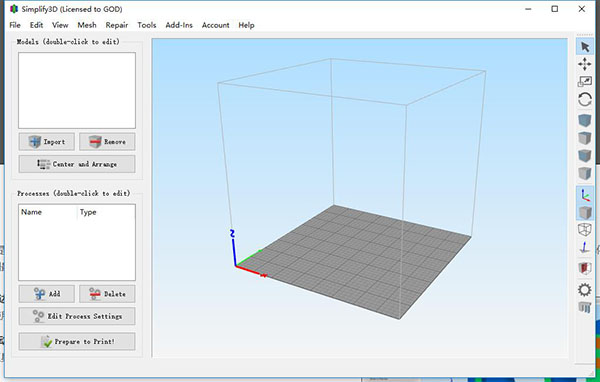Select the normal selection arrow tool
The image size is (600, 382).
coord(585,47)
